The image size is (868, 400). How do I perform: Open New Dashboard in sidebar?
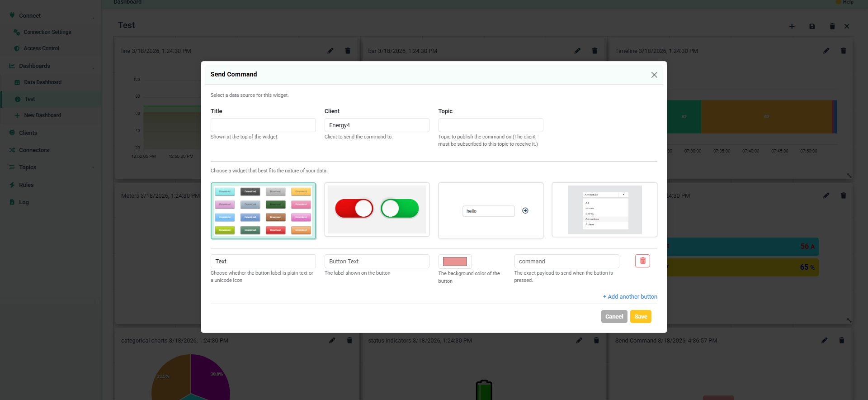[42, 115]
